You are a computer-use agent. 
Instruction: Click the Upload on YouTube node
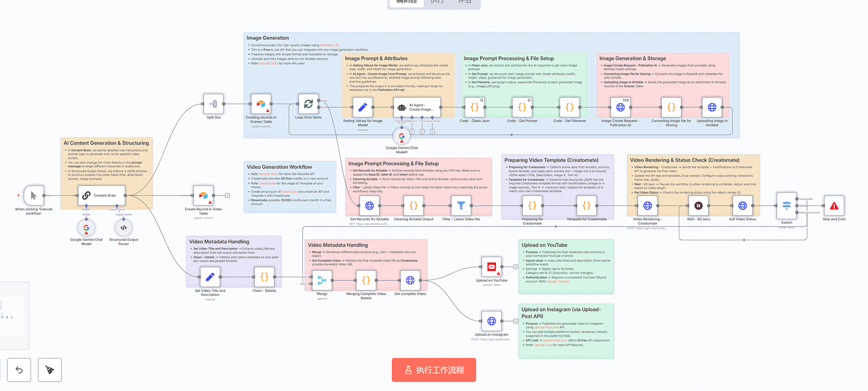491,267
